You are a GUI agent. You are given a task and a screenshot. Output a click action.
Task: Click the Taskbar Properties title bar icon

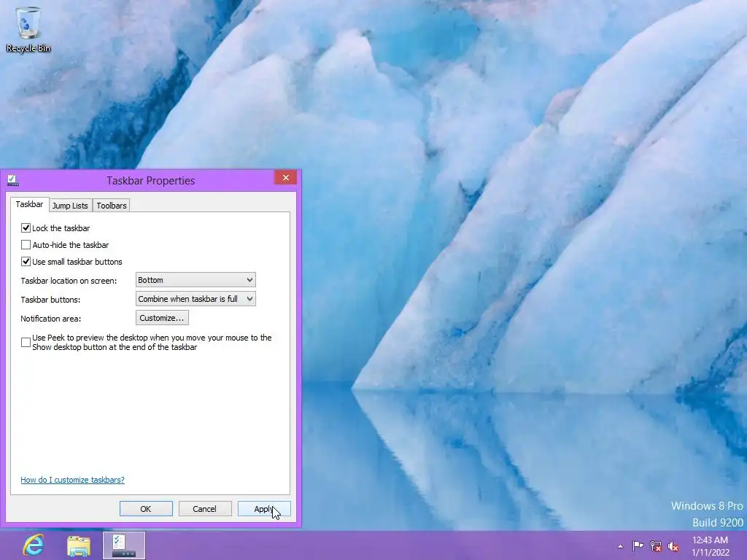coord(13,181)
